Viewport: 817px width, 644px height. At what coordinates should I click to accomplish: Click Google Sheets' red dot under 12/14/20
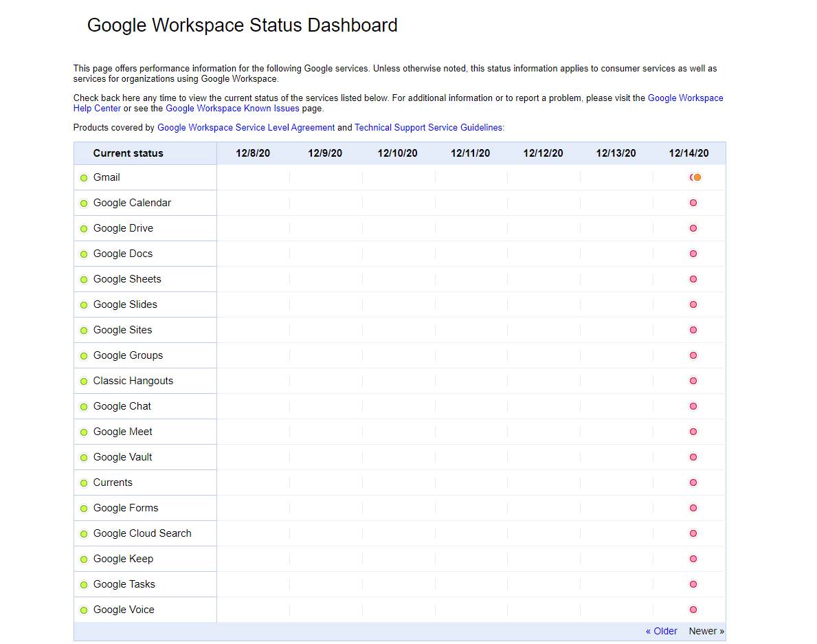coord(693,279)
